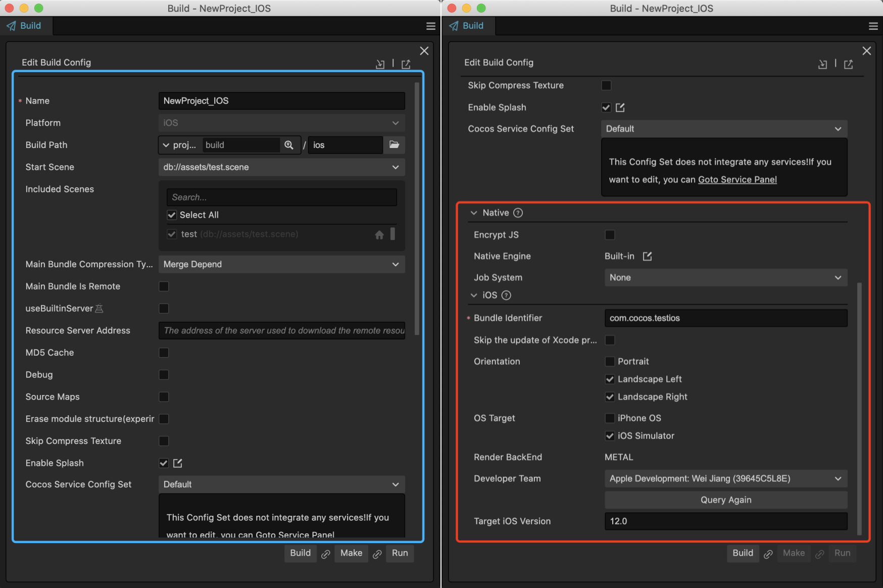Open Build Path proj... dropdown

click(179, 145)
